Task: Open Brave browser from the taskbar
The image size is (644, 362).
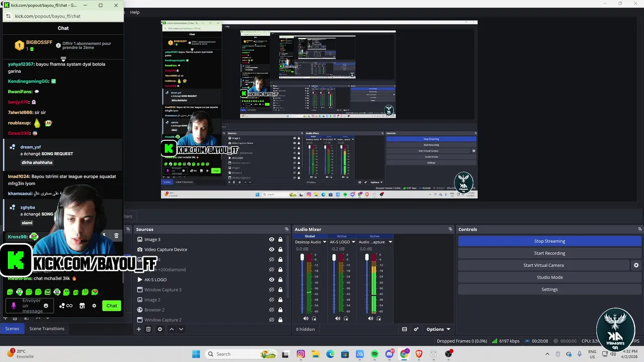Action: click(x=419, y=354)
